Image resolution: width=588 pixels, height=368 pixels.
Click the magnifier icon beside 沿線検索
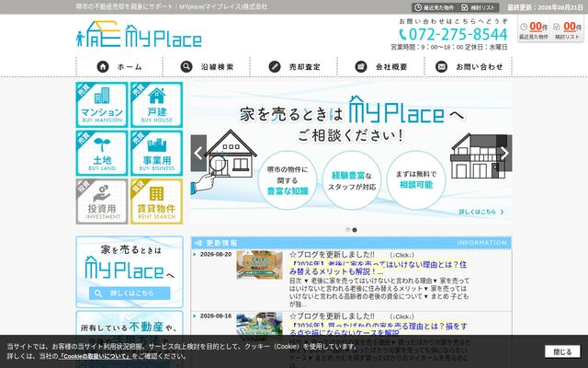click(x=187, y=67)
